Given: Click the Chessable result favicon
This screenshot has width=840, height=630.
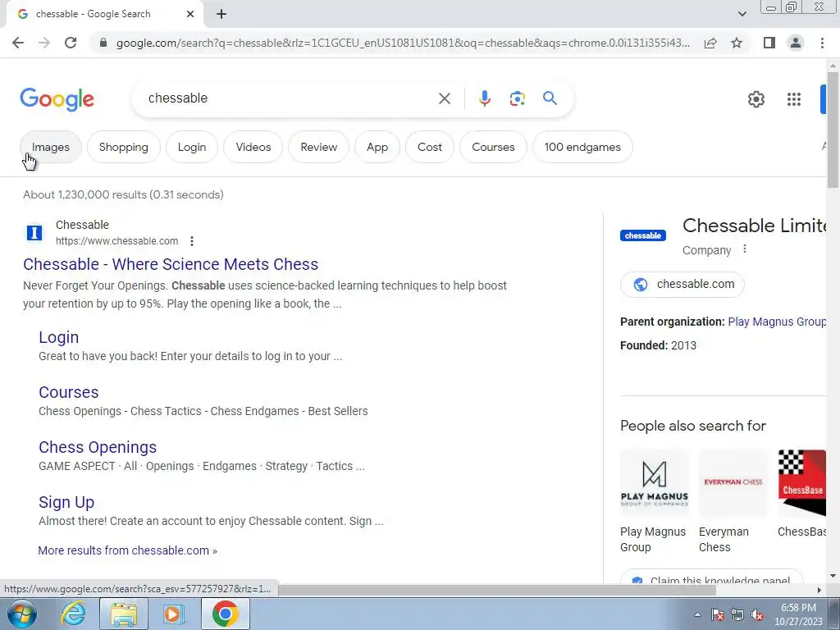Looking at the screenshot, I should (34, 233).
